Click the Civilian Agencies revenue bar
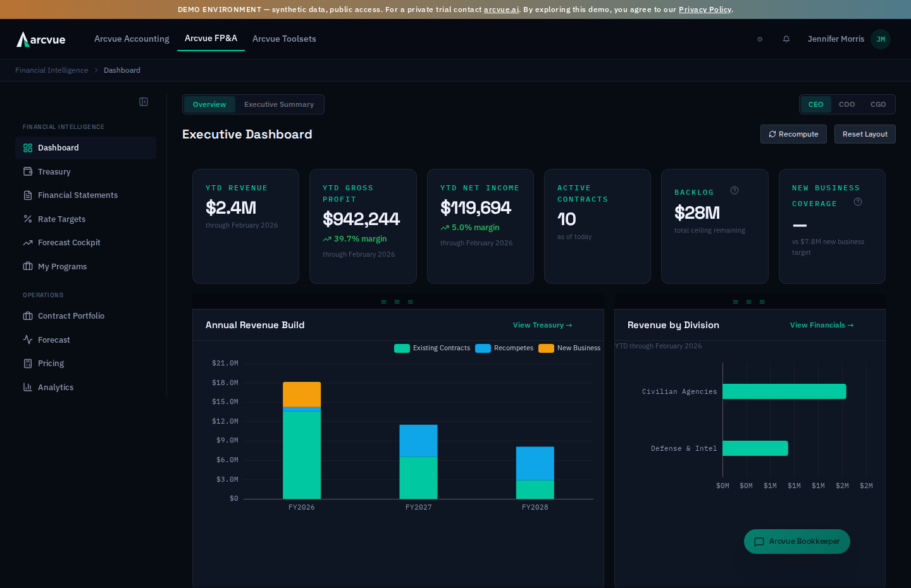The height and width of the screenshot is (588, 911). [x=784, y=391]
